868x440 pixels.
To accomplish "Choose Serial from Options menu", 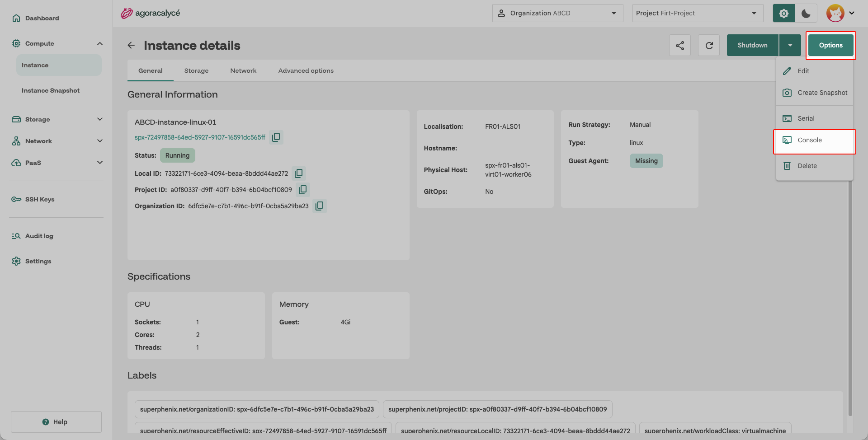I will click(815, 118).
